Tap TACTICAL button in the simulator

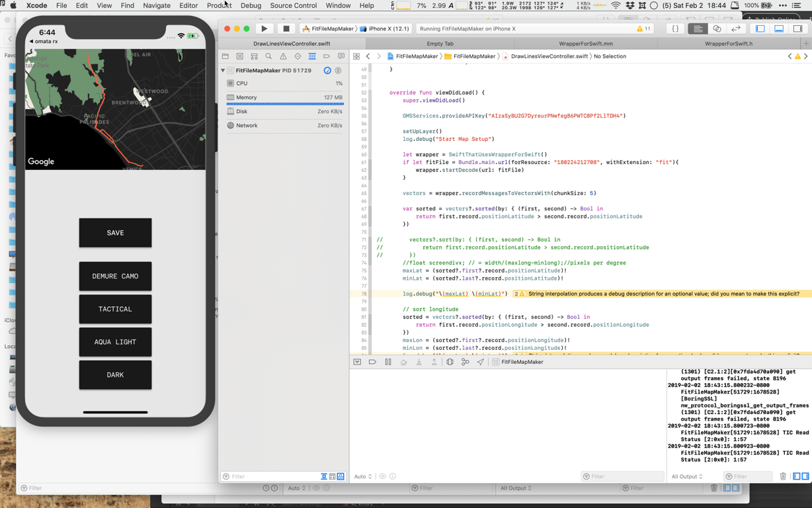pos(115,309)
